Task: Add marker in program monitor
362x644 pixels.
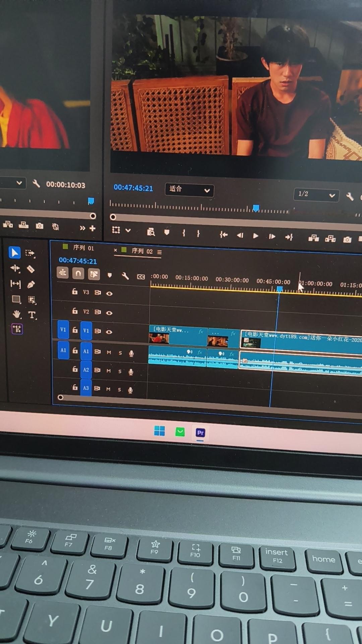Action: [167, 232]
